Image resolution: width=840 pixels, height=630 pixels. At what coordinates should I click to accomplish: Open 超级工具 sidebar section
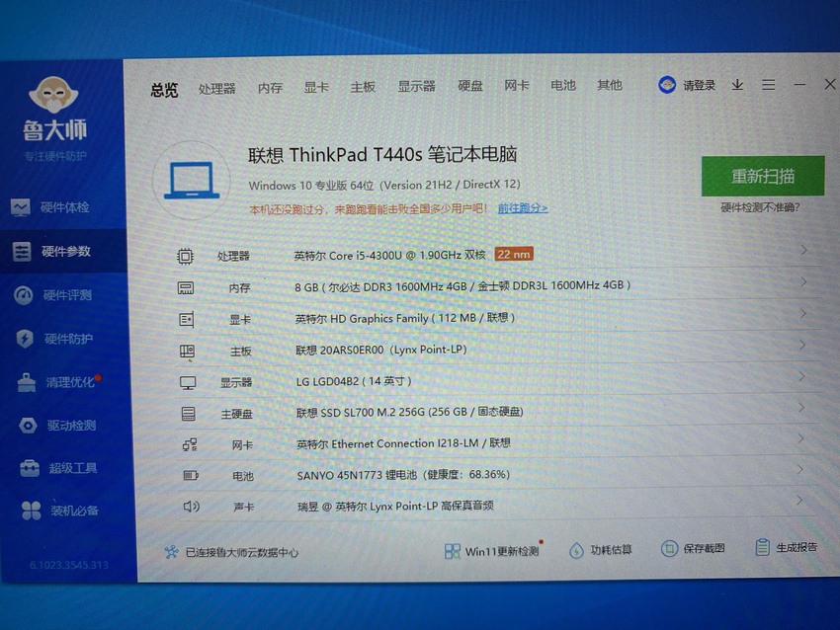coord(58,468)
